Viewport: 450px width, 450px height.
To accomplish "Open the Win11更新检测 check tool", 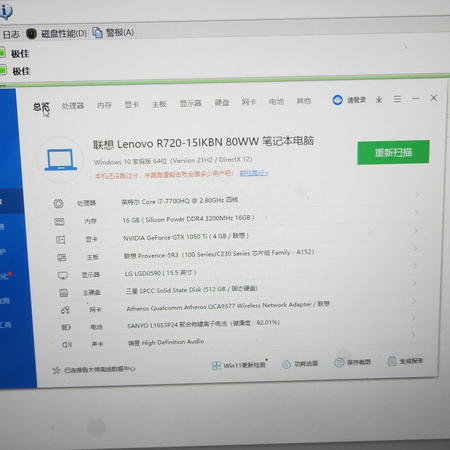I will pyautogui.click(x=239, y=365).
